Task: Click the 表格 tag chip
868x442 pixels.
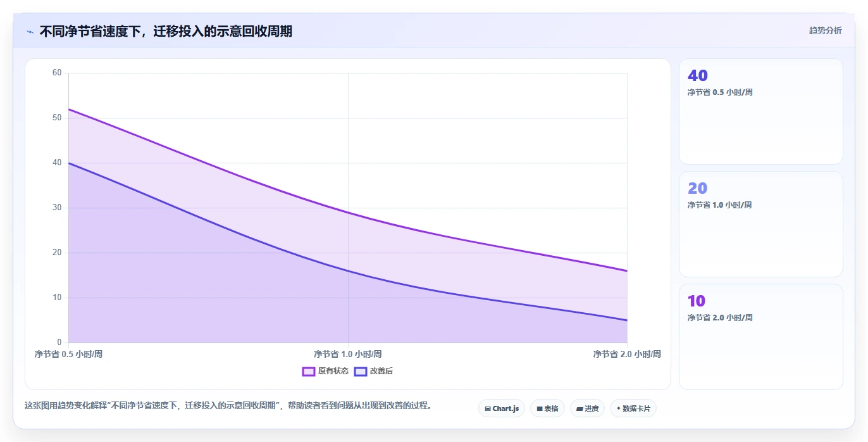Action: (x=548, y=408)
